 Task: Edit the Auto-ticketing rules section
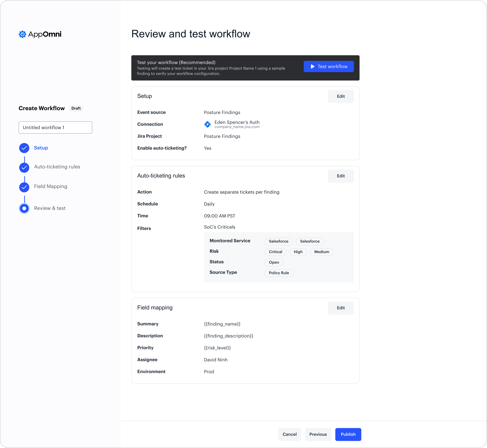[340, 176]
